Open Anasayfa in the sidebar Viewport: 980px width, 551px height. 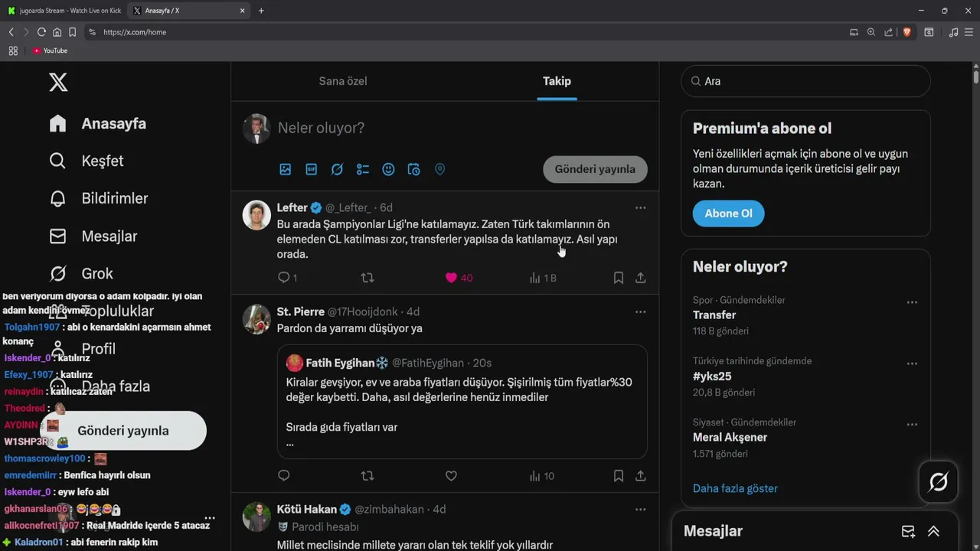(97, 123)
